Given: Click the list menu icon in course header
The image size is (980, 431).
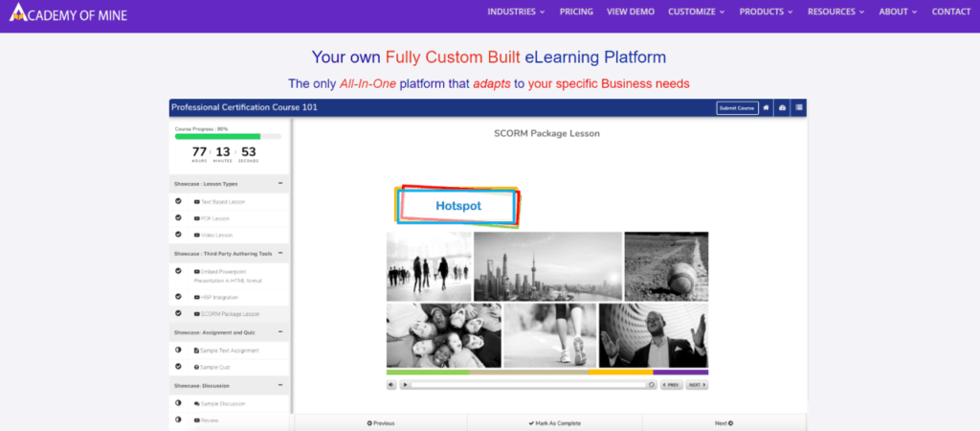Looking at the screenshot, I should pos(799,107).
